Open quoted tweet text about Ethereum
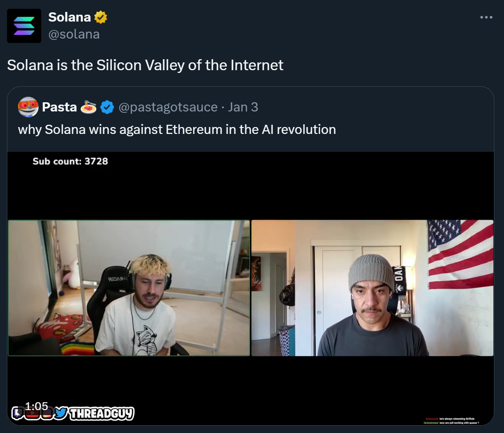 coord(177,129)
